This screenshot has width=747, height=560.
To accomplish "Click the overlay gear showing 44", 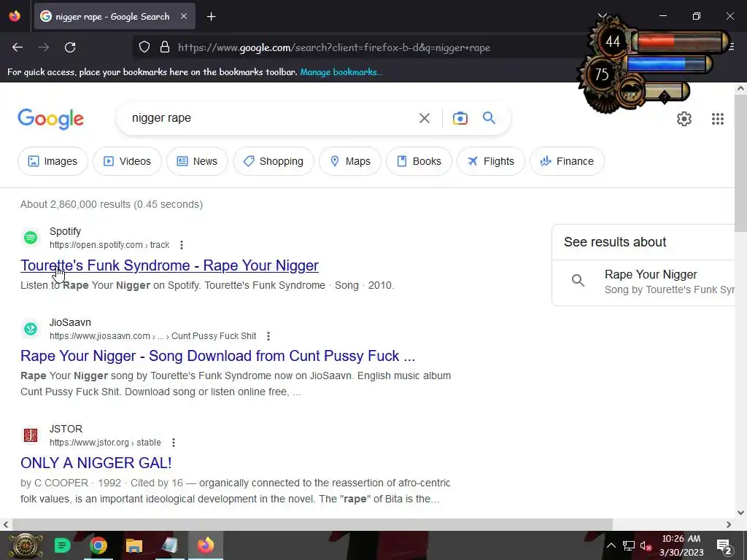I will (x=613, y=42).
